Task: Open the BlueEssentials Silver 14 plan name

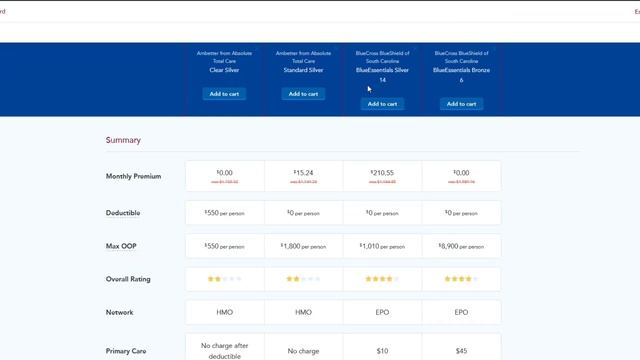Action: [382, 75]
